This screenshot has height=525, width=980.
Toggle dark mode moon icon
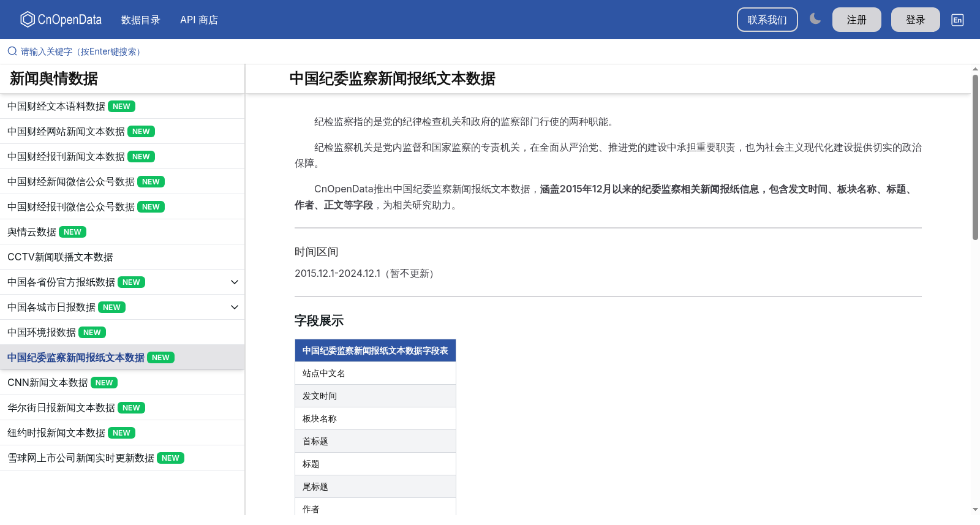tap(815, 19)
